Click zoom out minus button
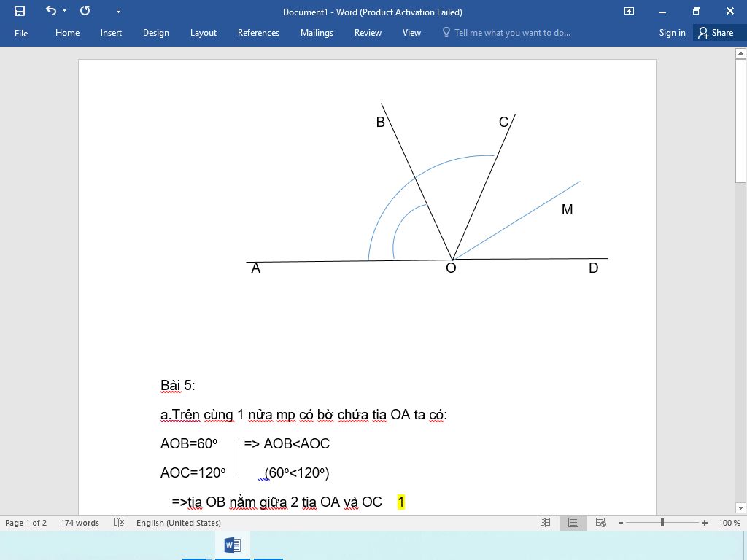 pyautogui.click(x=620, y=523)
